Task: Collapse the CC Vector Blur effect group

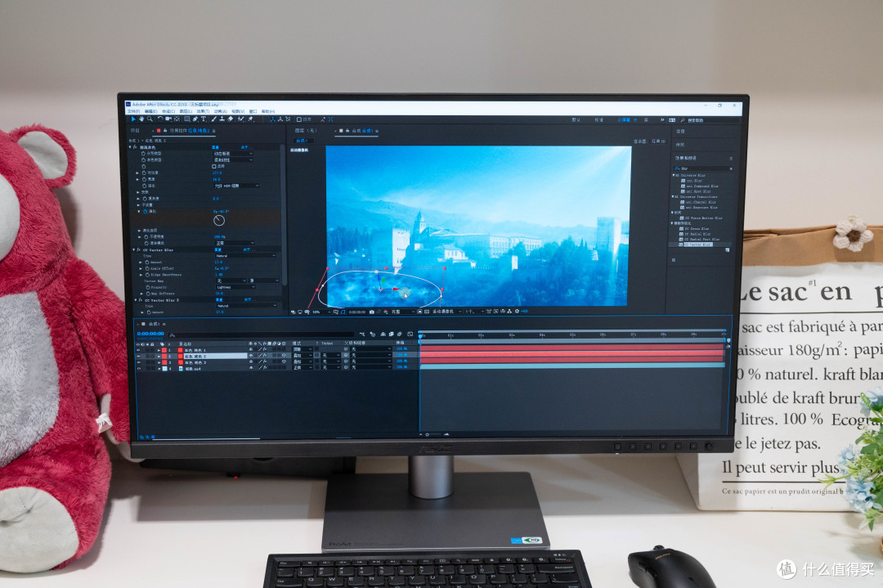Action: (x=134, y=249)
